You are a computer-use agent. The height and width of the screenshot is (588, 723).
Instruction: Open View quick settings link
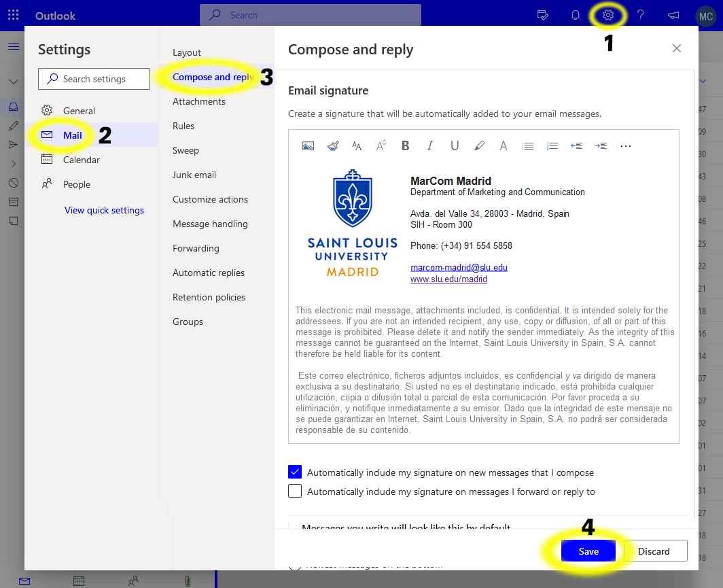tap(104, 210)
